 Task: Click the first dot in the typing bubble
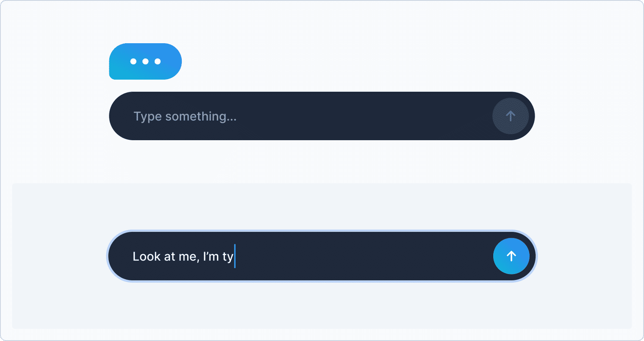pos(133,61)
